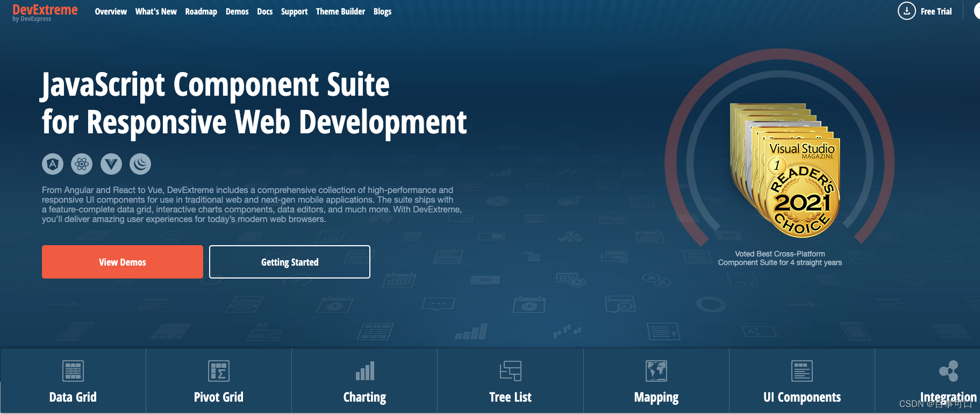Viewport: 980px width, 414px height.
Task: Click the 'by DevExpress' subtitle under logo
Action: click(x=32, y=19)
